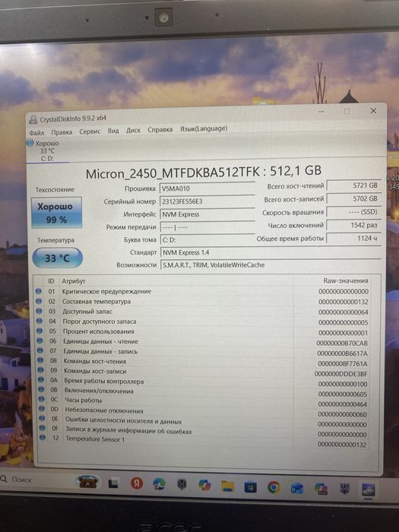
Task: Launch Yandex browser from the taskbar
Action: [x=137, y=483]
